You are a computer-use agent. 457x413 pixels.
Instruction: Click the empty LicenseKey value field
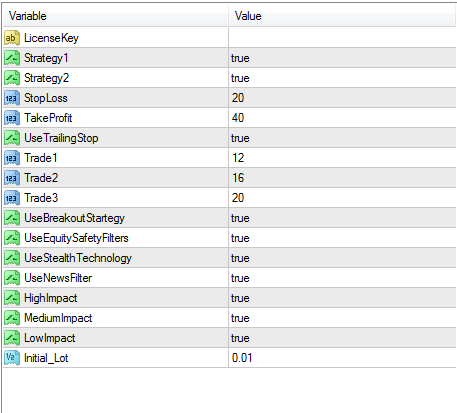[342, 38]
